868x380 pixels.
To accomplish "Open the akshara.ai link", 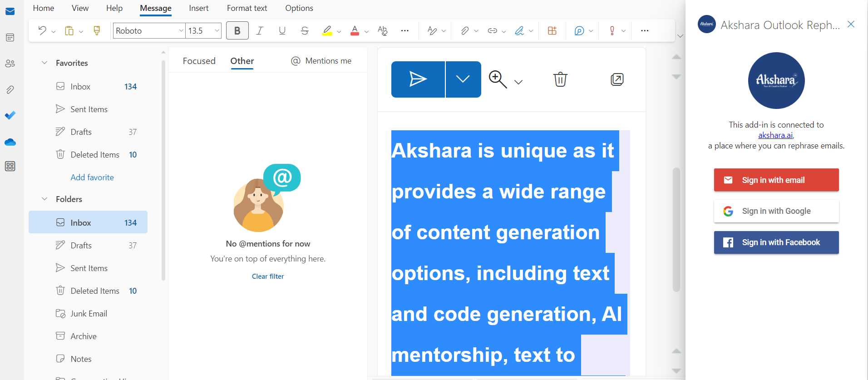I will click(775, 135).
